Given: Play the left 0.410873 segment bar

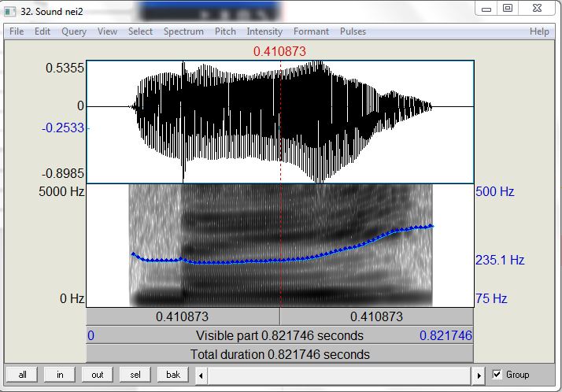Looking at the screenshot, I should tap(183, 316).
